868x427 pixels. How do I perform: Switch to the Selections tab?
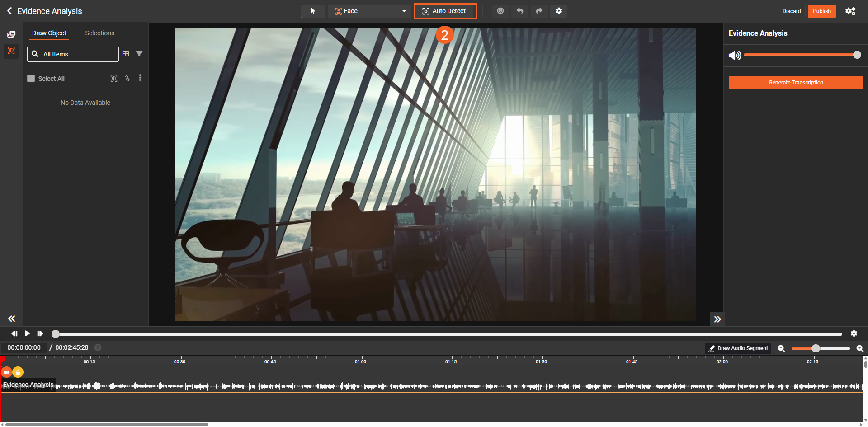tap(99, 33)
